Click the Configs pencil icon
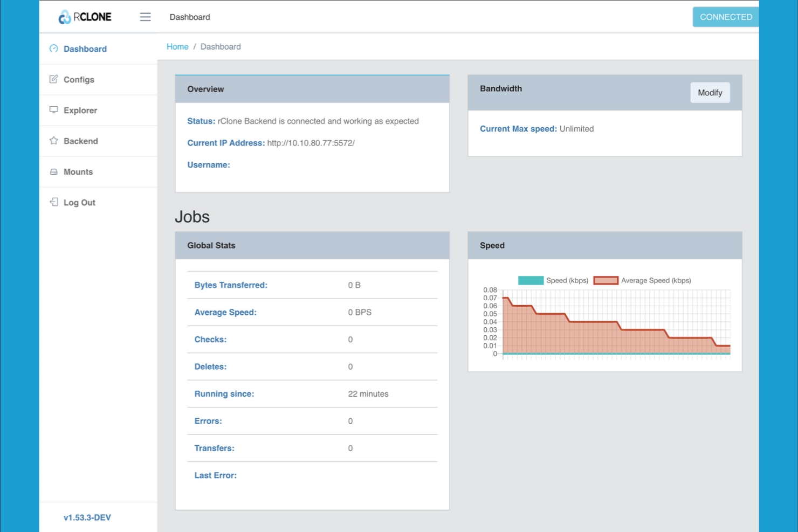 point(53,79)
